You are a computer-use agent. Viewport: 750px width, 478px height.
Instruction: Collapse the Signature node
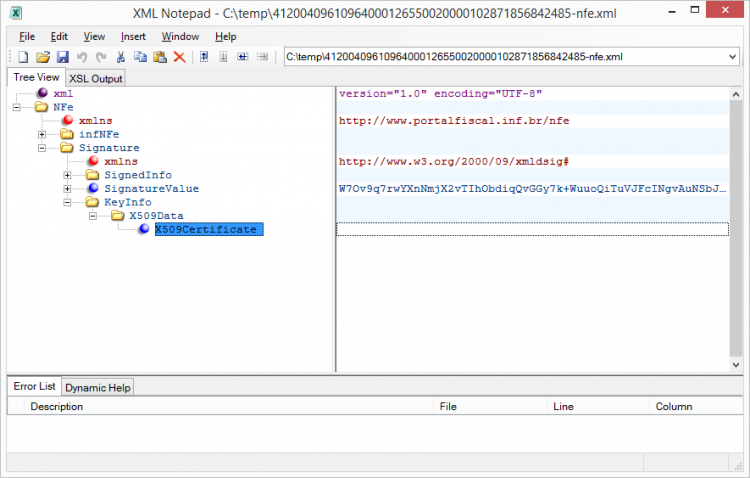tap(42, 148)
